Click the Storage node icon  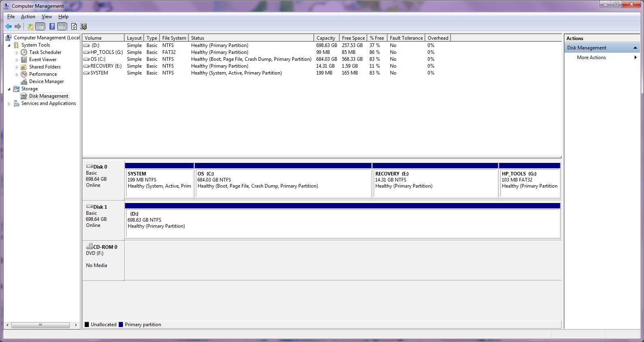[x=16, y=89]
